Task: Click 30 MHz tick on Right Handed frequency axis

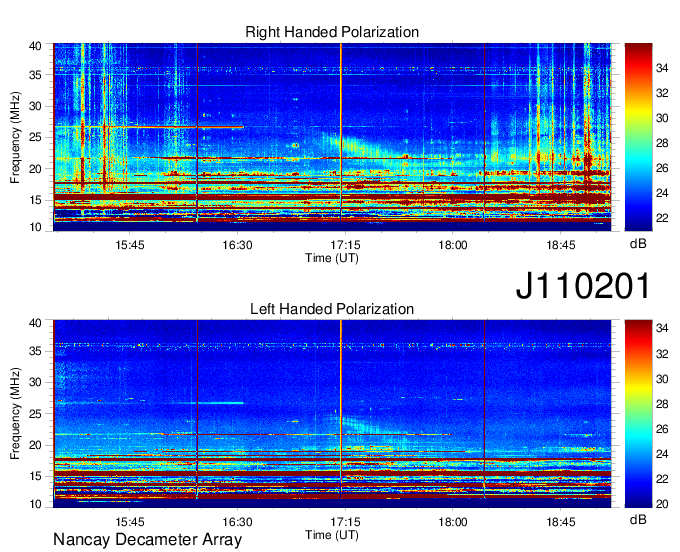Action: click(35, 106)
